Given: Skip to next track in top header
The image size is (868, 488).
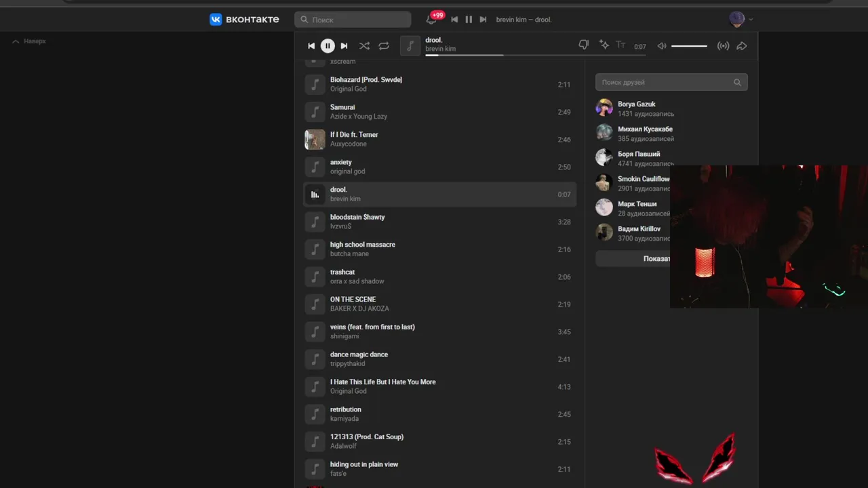Looking at the screenshot, I should click(483, 20).
